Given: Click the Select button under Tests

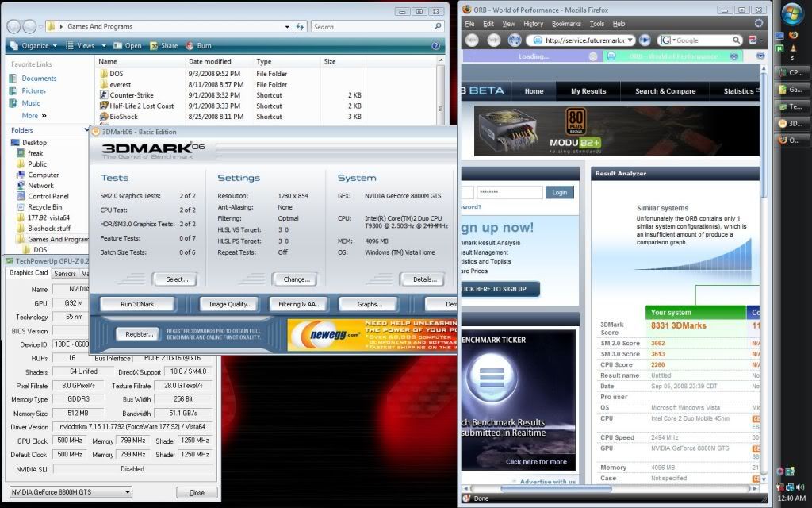Looking at the screenshot, I should (x=177, y=279).
